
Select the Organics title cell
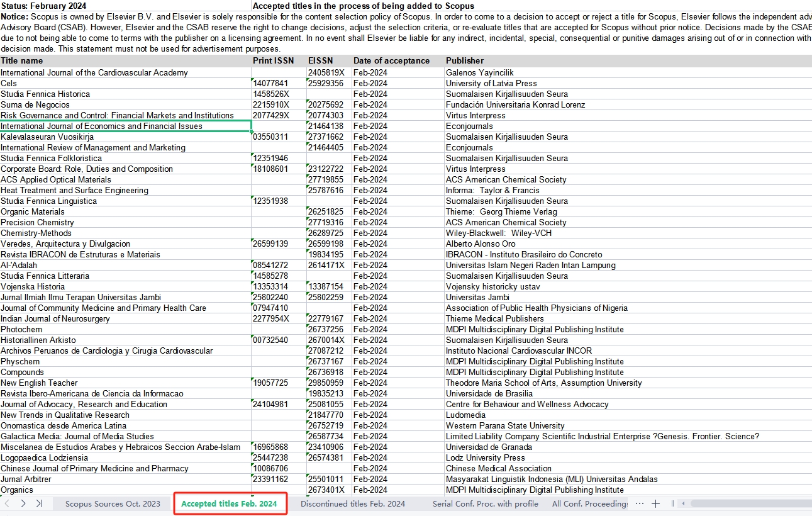126,490
